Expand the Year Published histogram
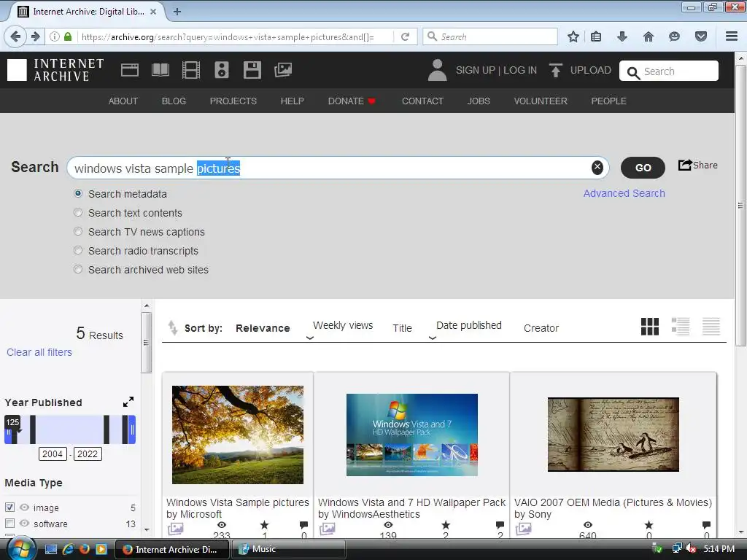Viewport: 747px width, 560px height. (128, 402)
